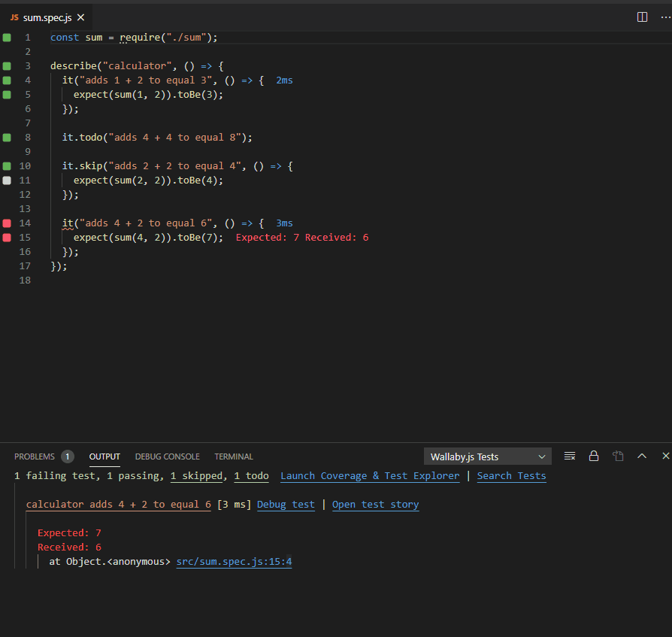Click the squiggly-underlined 'it' on line 14

(x=68, y=223)
